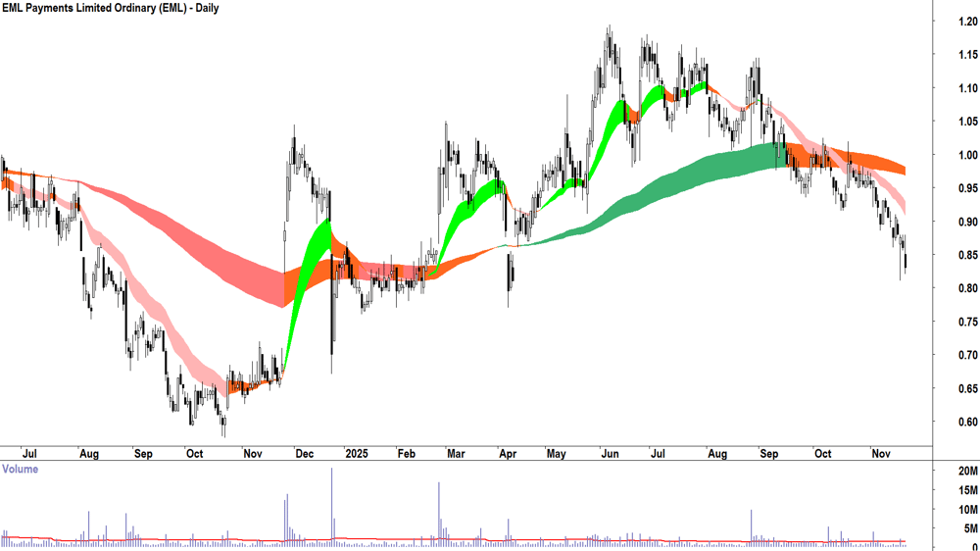Click the 'Jul' label at the start of the time axis
Screen dimensions: 980x551
click(x=29, y=453)
